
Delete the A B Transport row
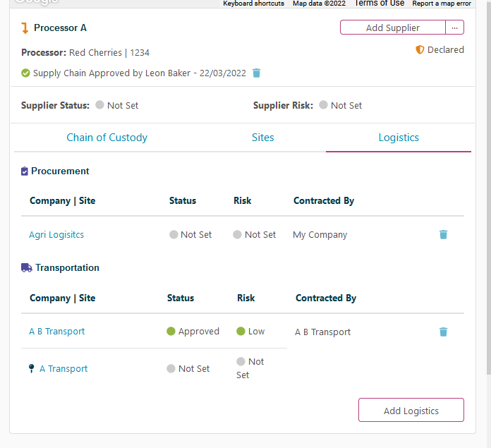[443, 332]
